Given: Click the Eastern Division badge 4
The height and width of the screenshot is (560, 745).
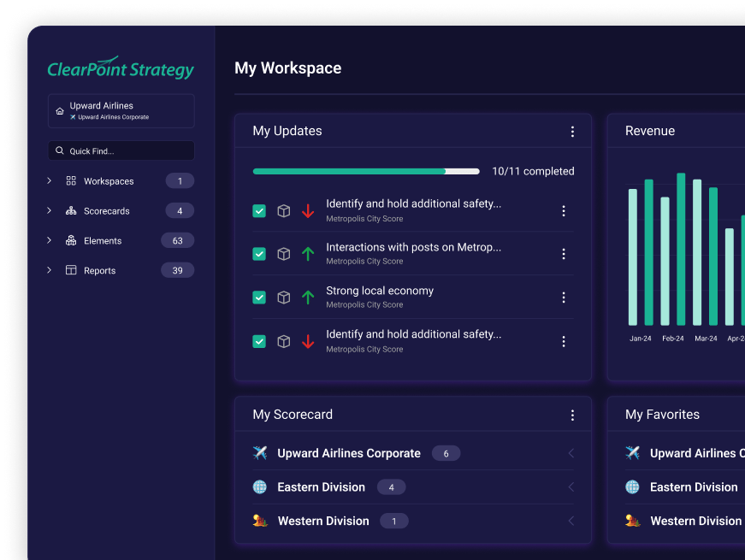Looking at the screenshot, I should pos(391,487).
